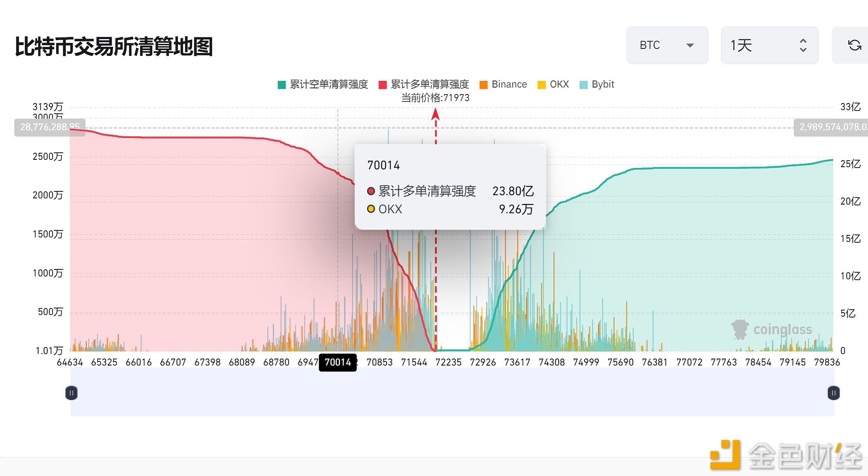This screenshot has width=868, height=476.
Task: Toggle the OKX legend series
Action: coord(553,85)
